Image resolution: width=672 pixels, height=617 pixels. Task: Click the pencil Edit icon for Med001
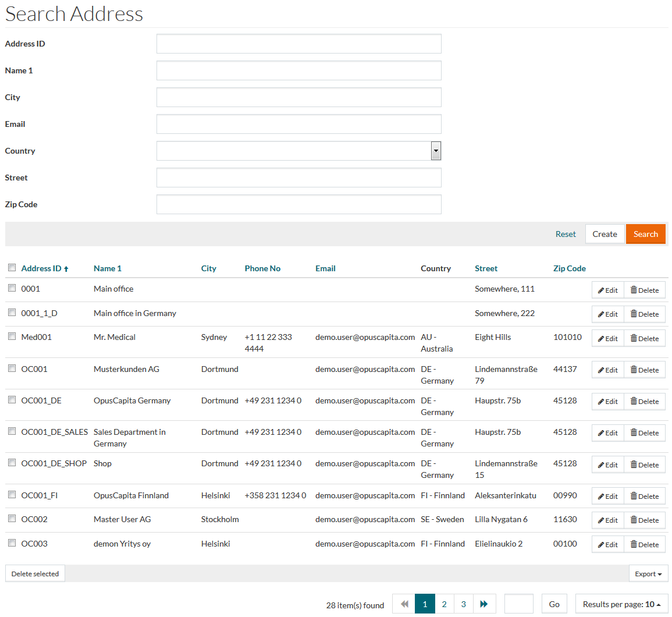pyautogui.click(x=601, y=339)
